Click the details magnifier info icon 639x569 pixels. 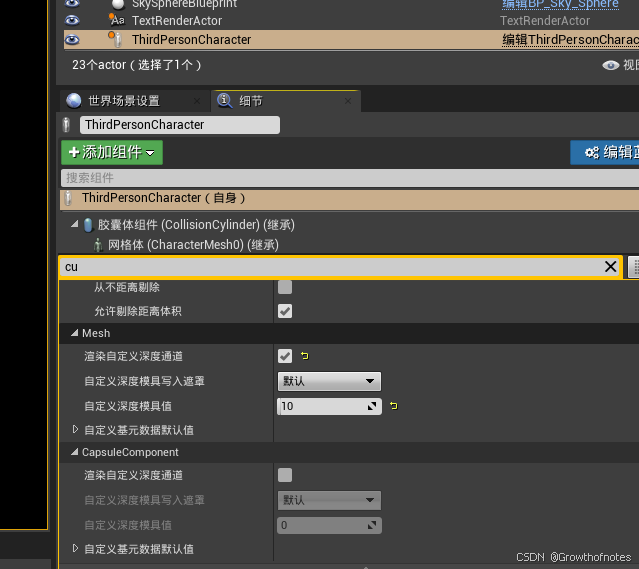(225, 100)
